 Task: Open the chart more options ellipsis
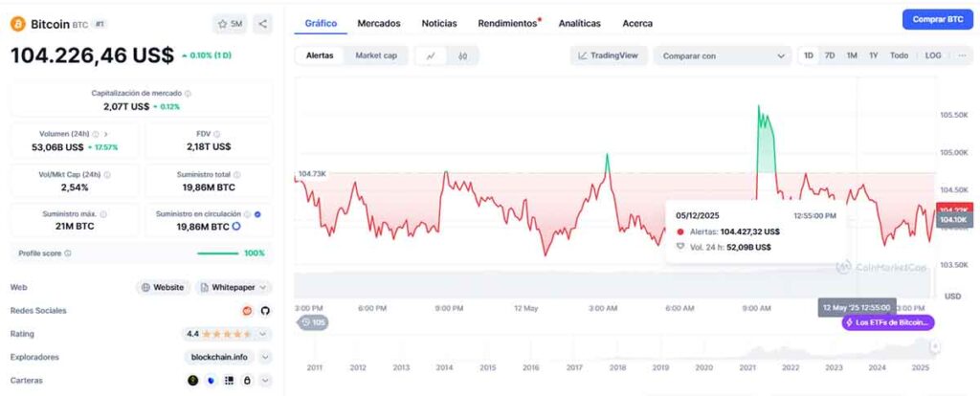[x=961, y=55]
